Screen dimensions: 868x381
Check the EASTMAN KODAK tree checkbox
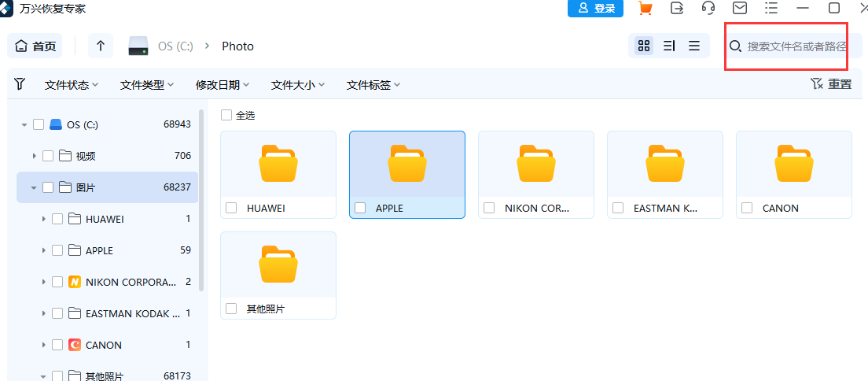click(57, 313)
